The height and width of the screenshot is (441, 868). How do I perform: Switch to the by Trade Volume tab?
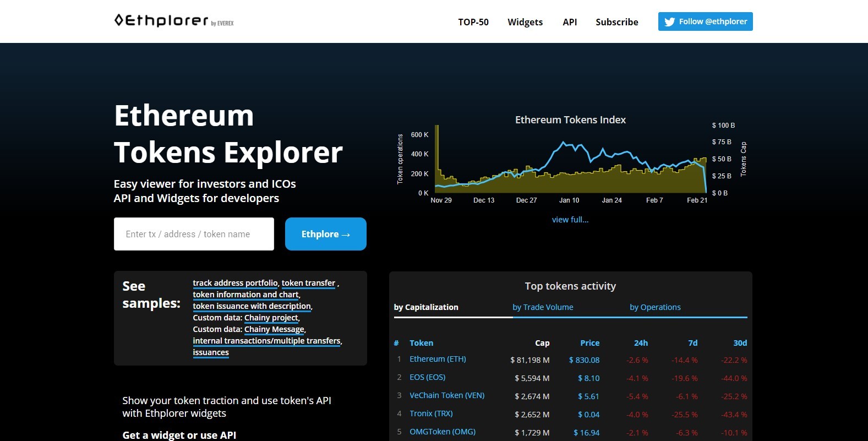tap(543, 307)
